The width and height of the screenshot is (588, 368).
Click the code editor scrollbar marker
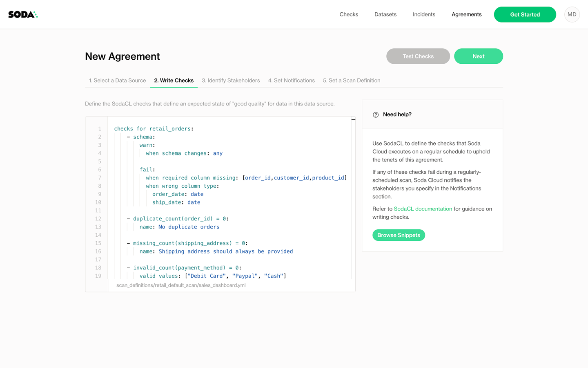tap(353, 119)
